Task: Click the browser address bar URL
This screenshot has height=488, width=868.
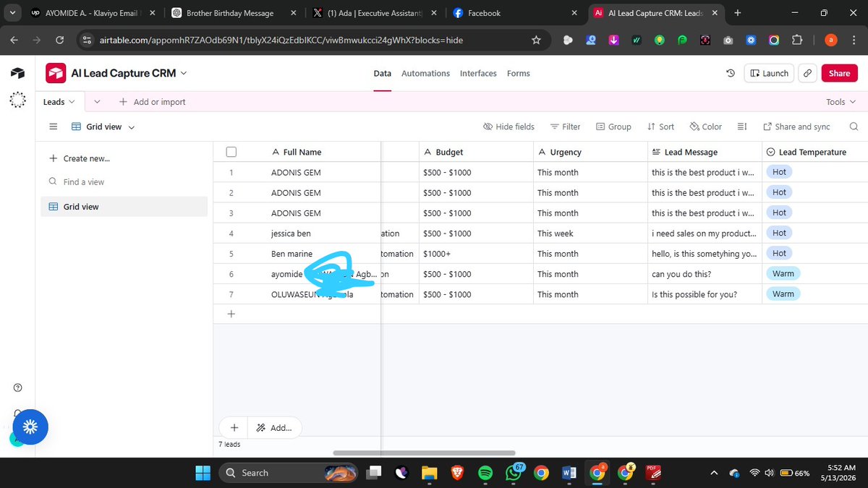Action: point(281,40)
